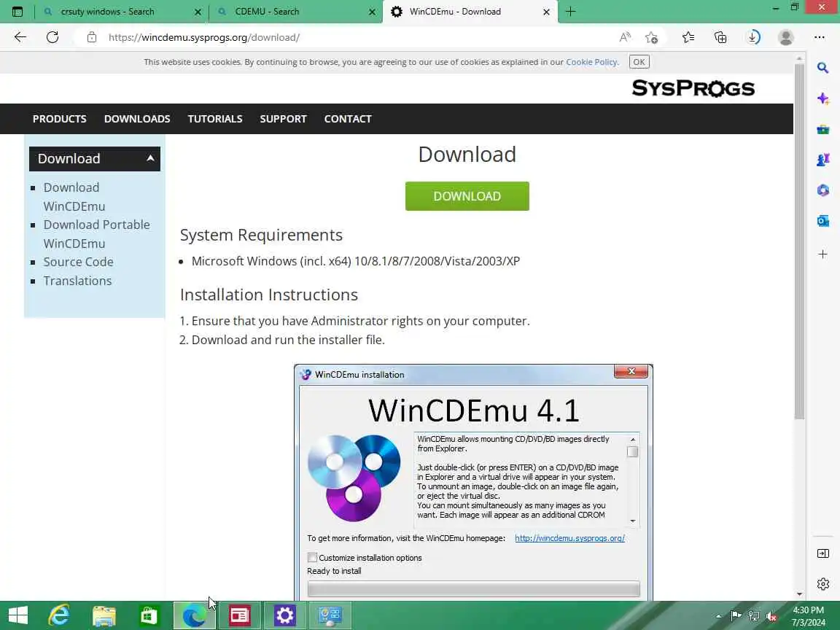Close the 'crsuty windows - Search' tab

pyautogui.click(x=198, y=12)
